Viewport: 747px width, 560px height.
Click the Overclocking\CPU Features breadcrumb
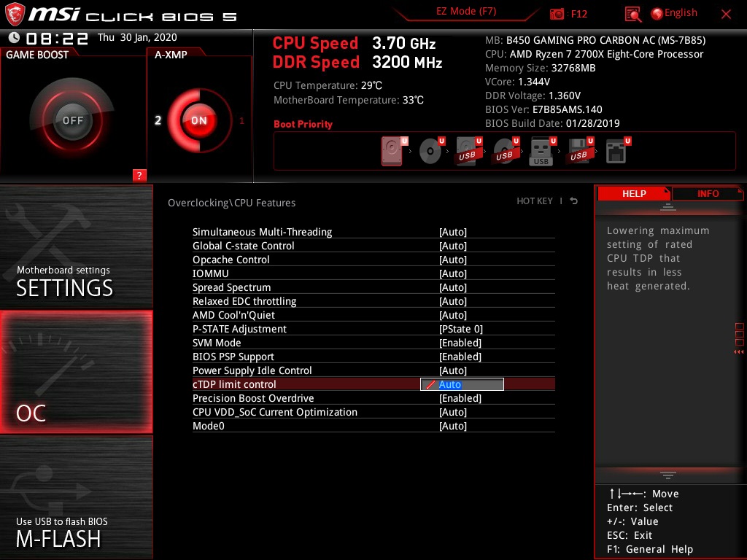click(x=231, y=203)
